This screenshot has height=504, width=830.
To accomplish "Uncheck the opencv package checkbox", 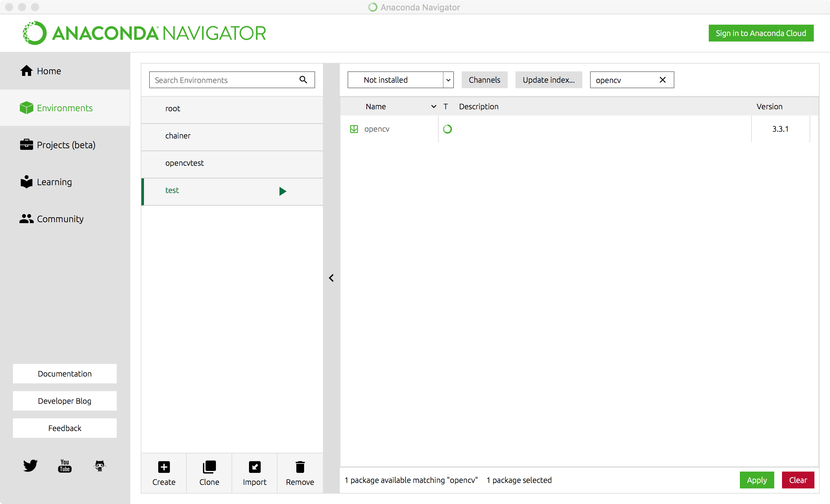I will click(x=354, y=129).
